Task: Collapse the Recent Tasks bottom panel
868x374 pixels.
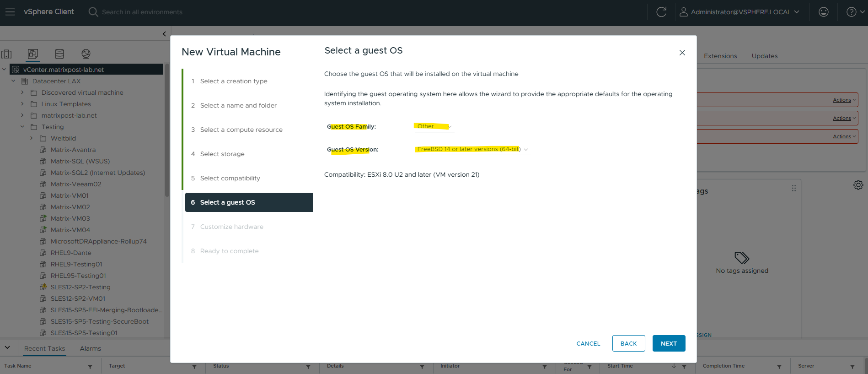Action: coord(7,347)
